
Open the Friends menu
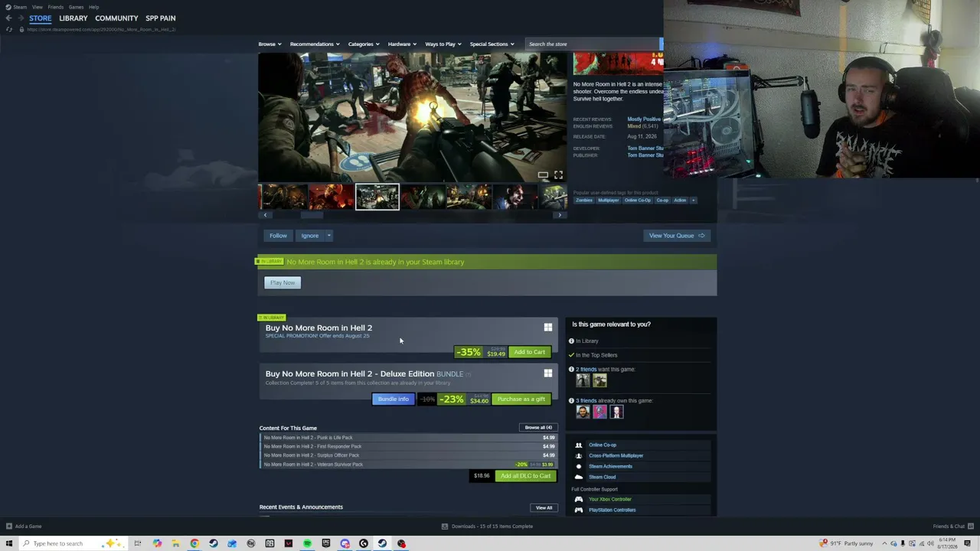tap(55, 7)
